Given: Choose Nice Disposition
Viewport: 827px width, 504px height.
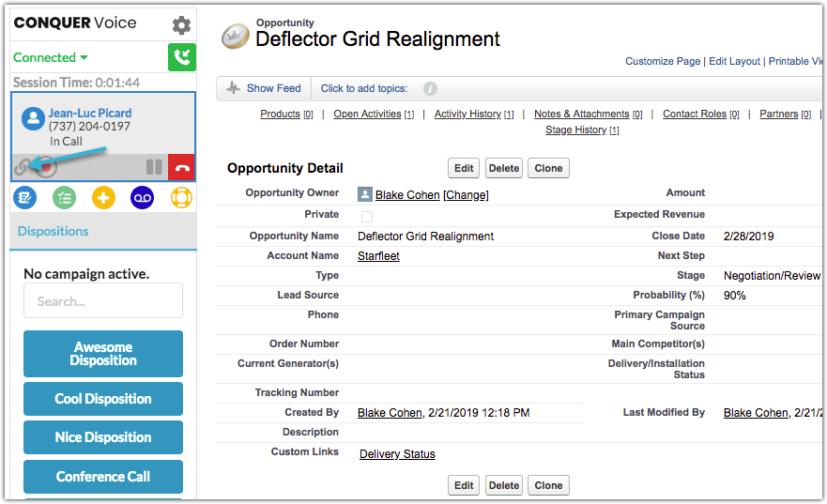Looking at the screenshot, I should click(103, 437).
